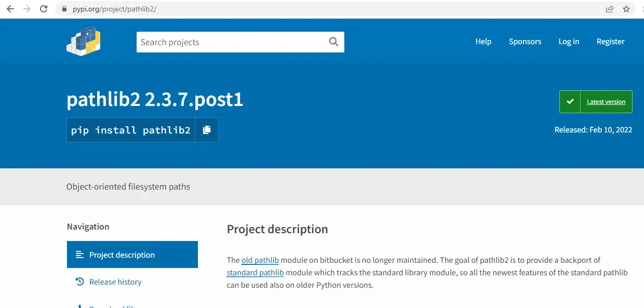
Task: Click the green checkmark on Latest version
Action: coord(570,102)
